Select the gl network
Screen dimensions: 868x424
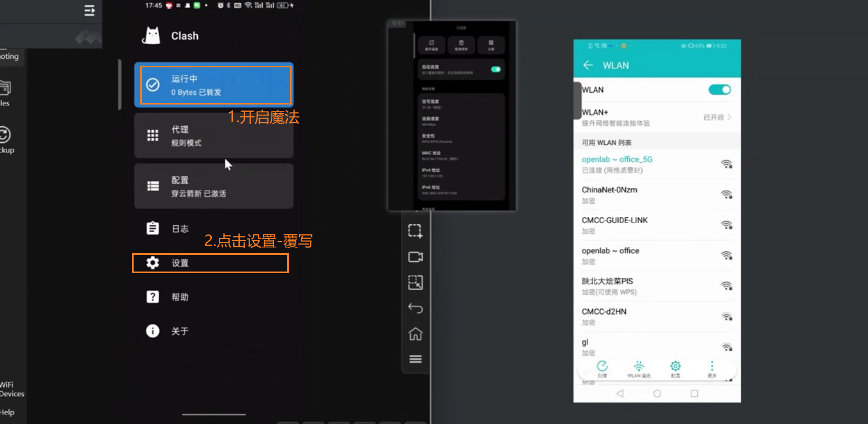tap(657, 347)
